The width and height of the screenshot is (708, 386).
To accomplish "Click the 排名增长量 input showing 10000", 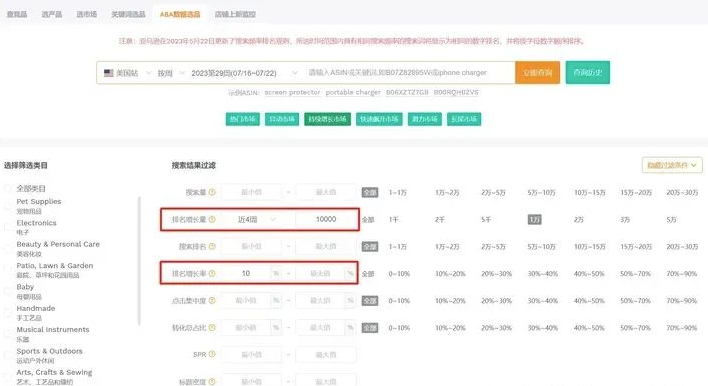I will [x=326, y=219].
